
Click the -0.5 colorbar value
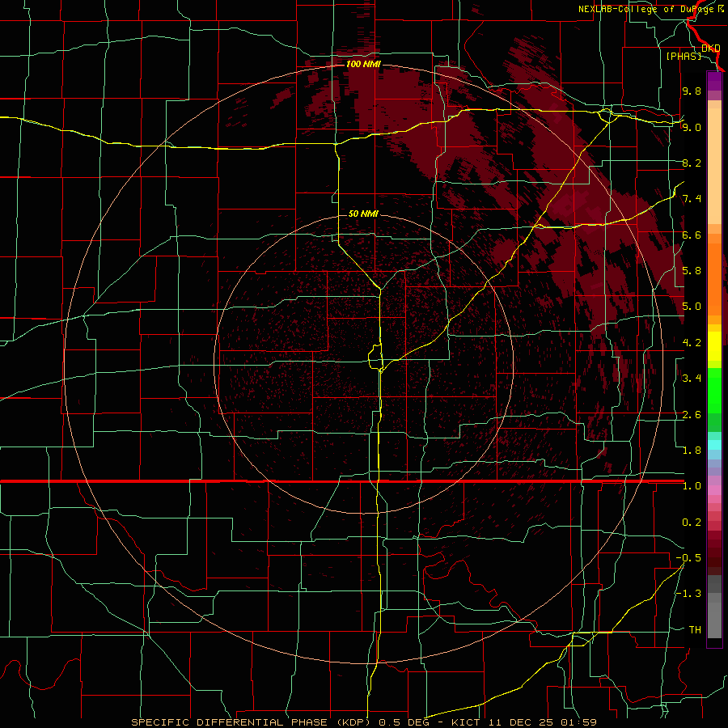pos(688,558)
